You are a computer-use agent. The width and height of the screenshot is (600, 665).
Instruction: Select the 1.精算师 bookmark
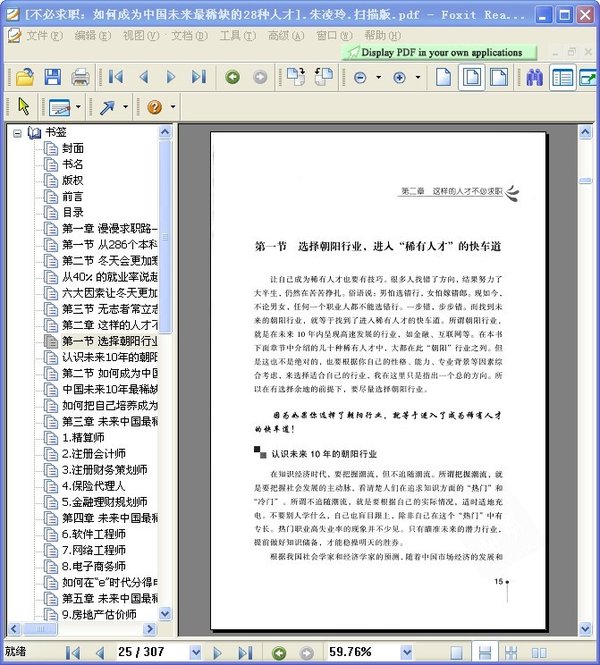[x=83, y=438]
